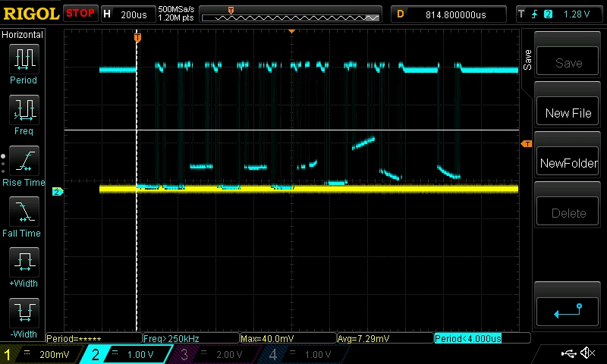Open the Save side menu tab

[527, 60]
